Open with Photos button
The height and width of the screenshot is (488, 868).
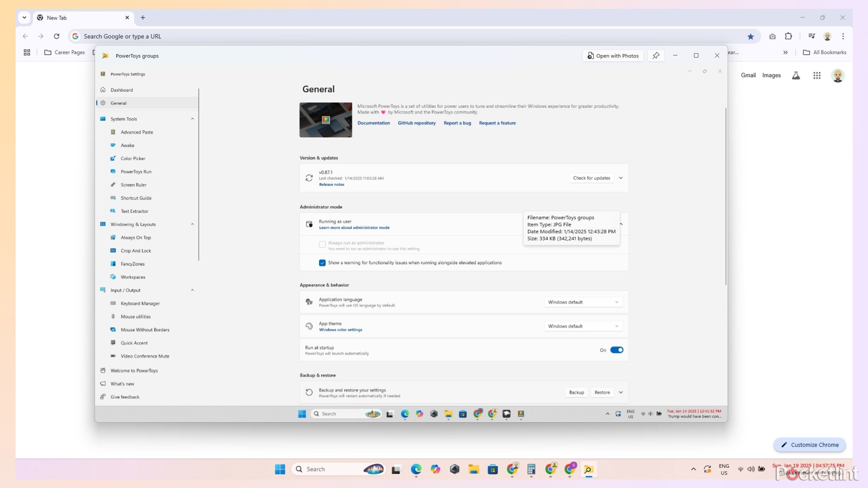pyautogui.click(x=613, y=56)
